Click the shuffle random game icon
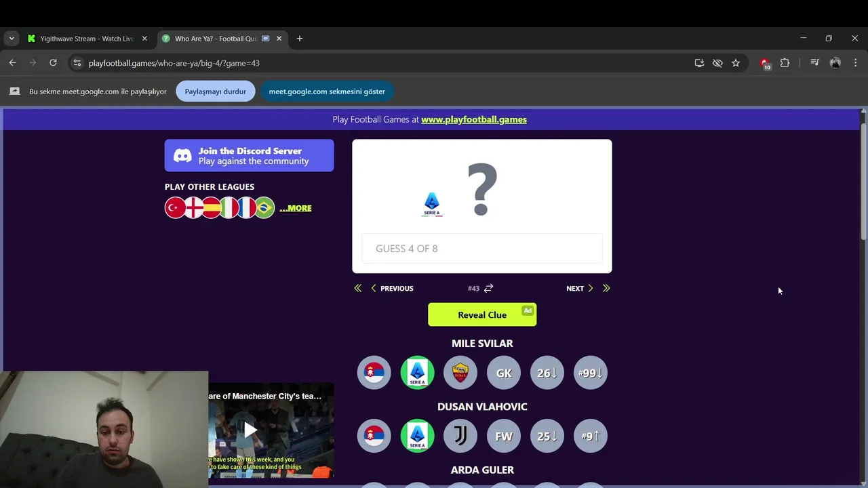This screenshot has height=488, width=868. click(x=488, y=288)
